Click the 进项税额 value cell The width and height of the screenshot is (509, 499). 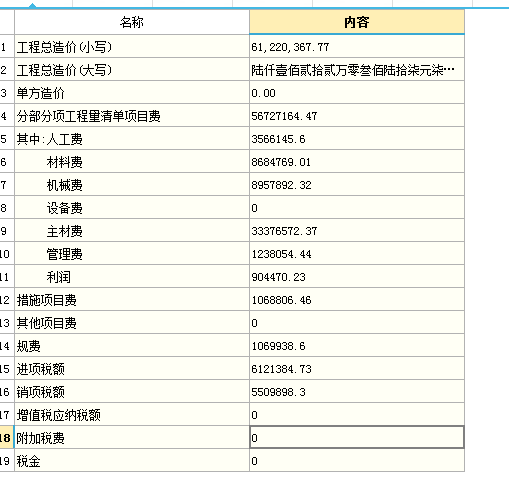[x=357, y=369]
